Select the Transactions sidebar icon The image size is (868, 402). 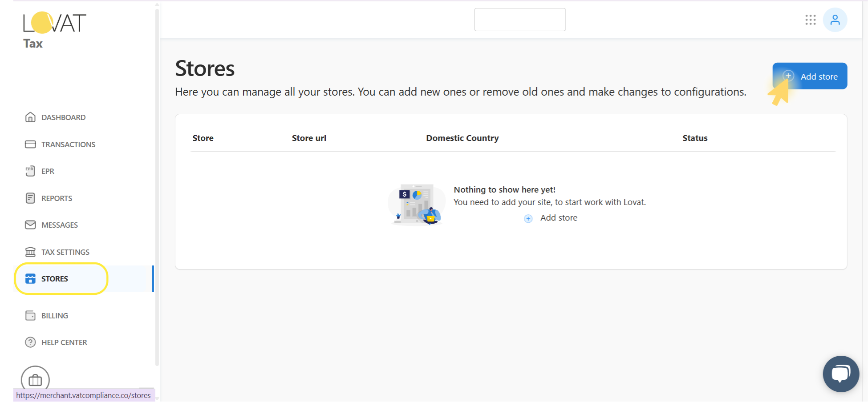tap(30, 144)
